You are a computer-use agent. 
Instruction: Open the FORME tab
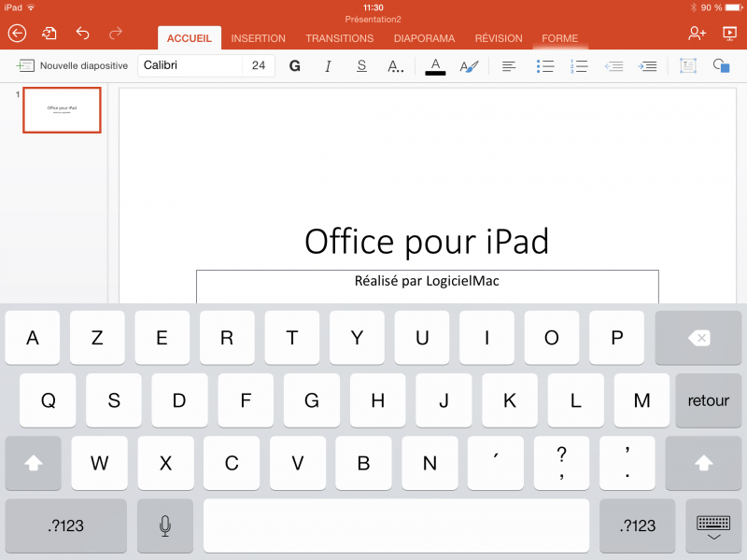click(x=559, y=38)
